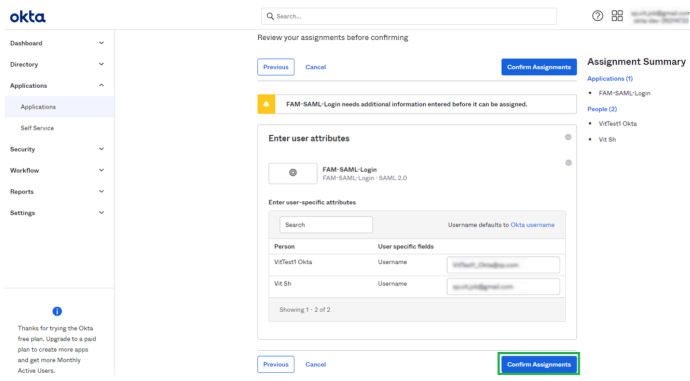
Task: Open the Okta username link
Action: (x=532, y=225)
